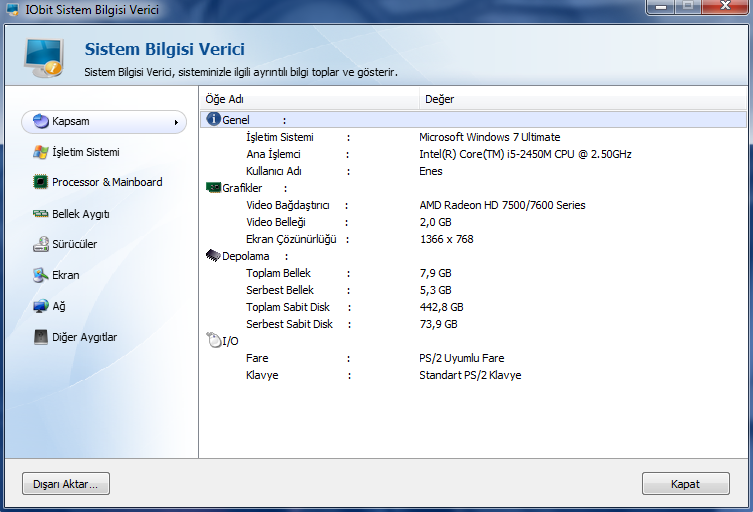
Task: Click the İşletim Sistemi Windows flag icon
Action: [41, 152]
